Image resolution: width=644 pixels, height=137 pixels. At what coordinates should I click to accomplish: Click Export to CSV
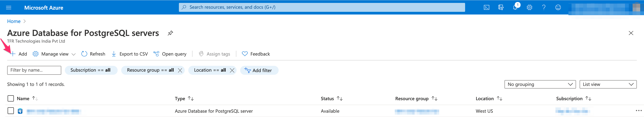coord(129,54)
